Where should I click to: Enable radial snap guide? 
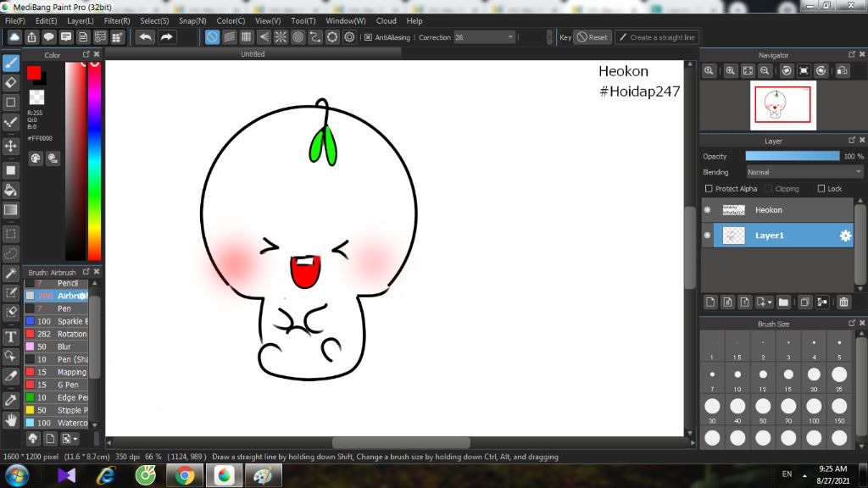[x=281, y=37]
